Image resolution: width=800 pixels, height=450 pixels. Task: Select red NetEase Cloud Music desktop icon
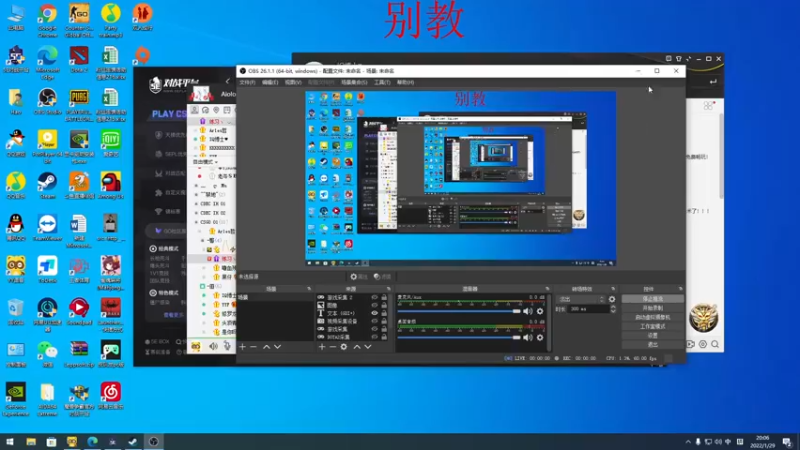coord(111,396)
